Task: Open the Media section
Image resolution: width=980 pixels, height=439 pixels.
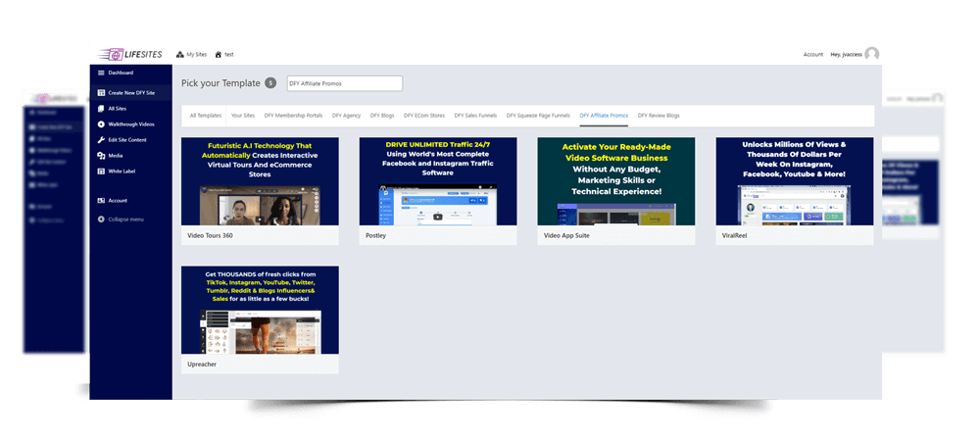Action: tap(130, 155)
